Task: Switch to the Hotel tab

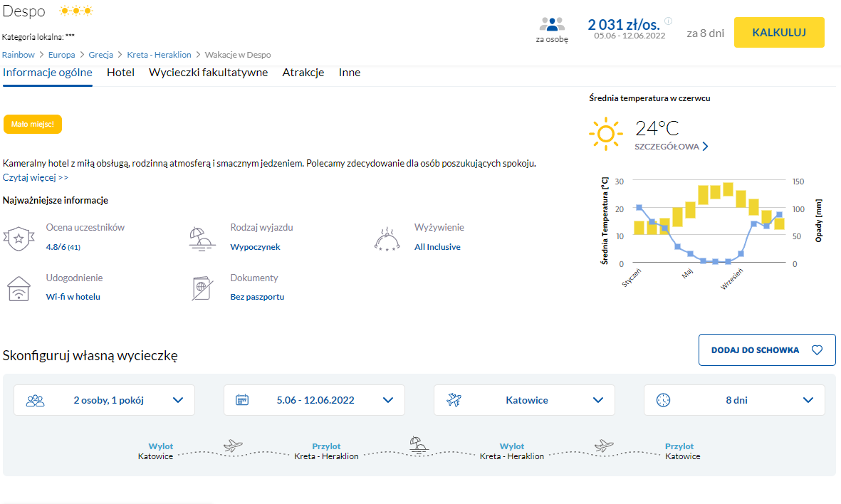Action: coord(120,73)
